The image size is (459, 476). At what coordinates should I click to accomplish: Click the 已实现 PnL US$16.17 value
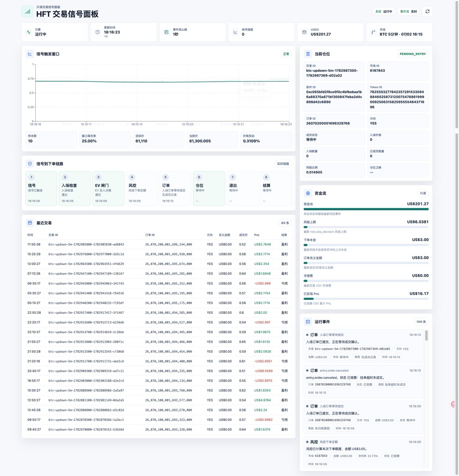click(x=419, y=294)
